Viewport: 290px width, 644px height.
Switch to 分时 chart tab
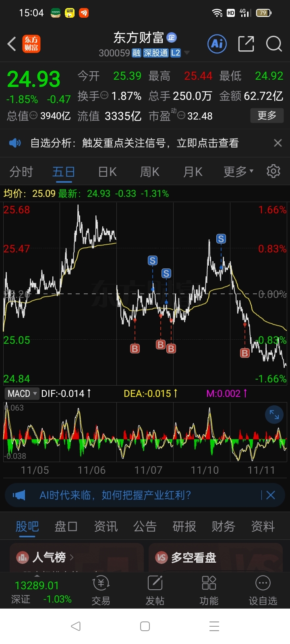coord(21,172)
